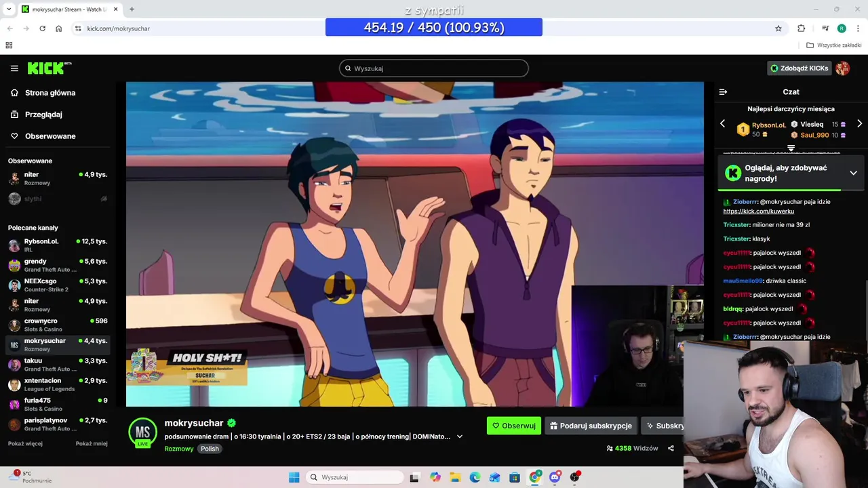The image size is (868, 488).
Task: Open the Chrome profile R avatar
Action: click(x=842, y=28)
